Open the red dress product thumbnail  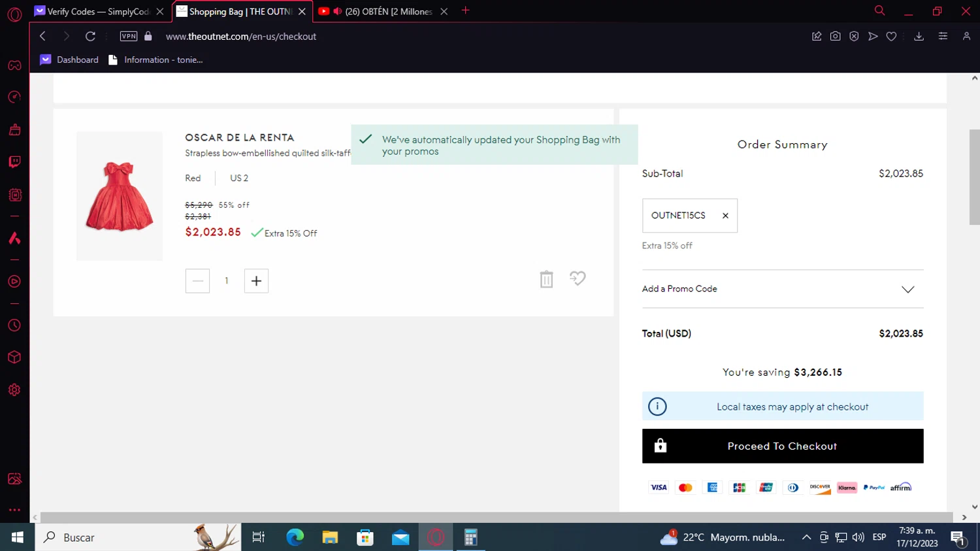(x=120, y=196)
